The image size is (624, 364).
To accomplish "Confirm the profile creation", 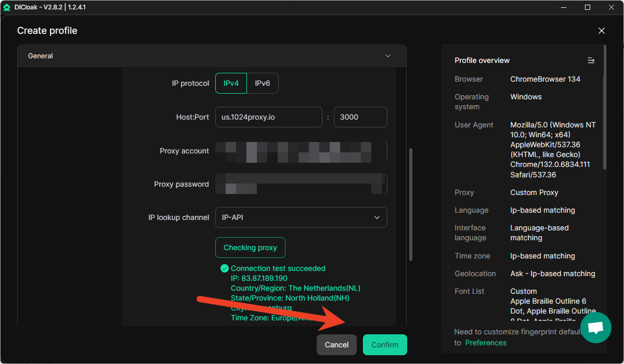I will click(x=384, y=345).
